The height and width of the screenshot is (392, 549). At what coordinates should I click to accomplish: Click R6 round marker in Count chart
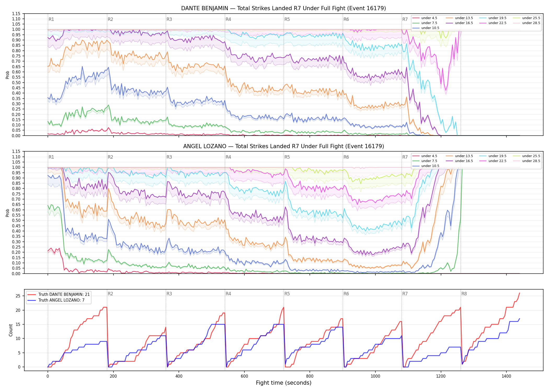346,294
